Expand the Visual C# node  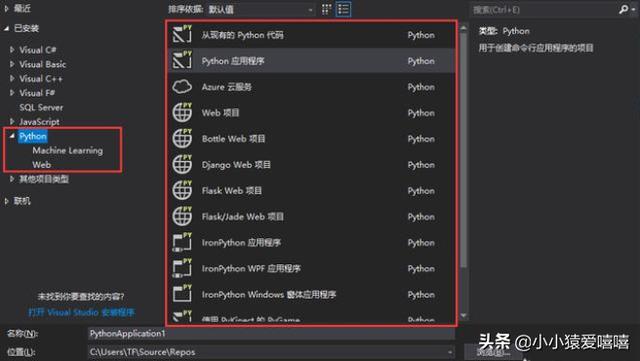(x=12, y=50)
